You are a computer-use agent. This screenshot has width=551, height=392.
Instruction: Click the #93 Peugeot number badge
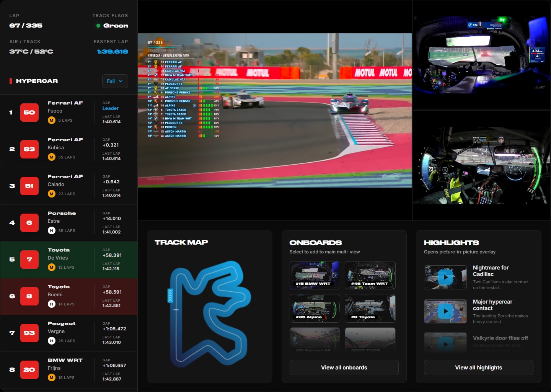pos(29,333)
